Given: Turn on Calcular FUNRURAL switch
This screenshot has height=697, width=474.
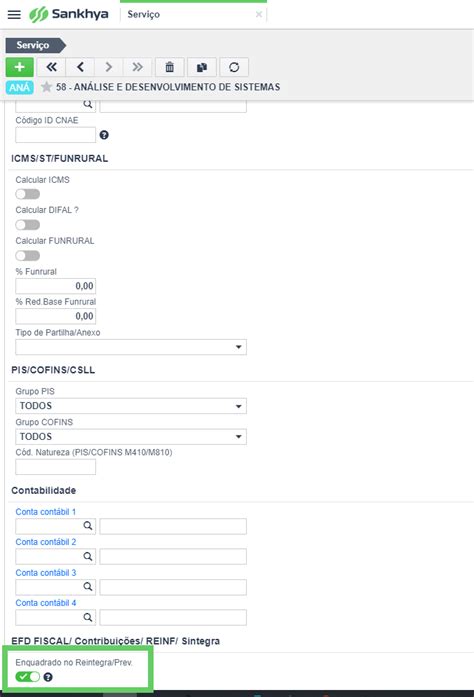Looking at the screenshot, I should 28,256.
